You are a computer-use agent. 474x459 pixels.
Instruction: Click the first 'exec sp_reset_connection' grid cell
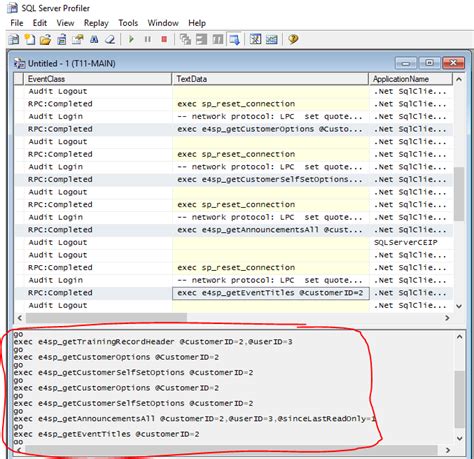270,104
